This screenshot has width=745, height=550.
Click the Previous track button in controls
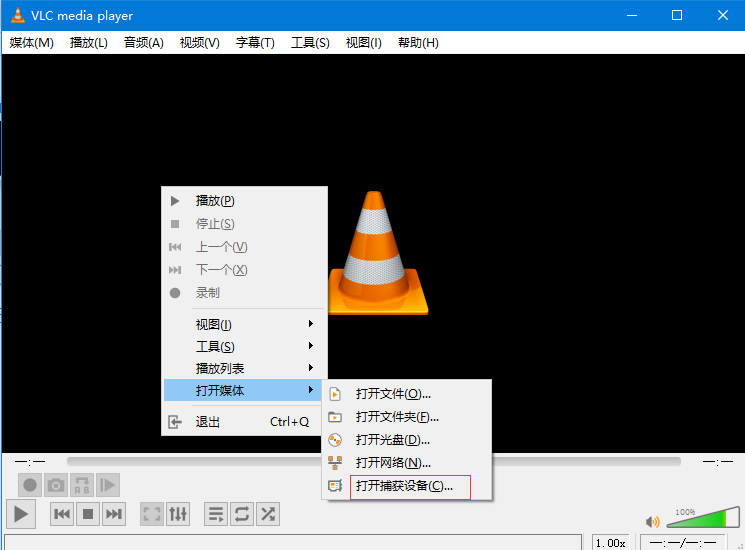point(62,514)
